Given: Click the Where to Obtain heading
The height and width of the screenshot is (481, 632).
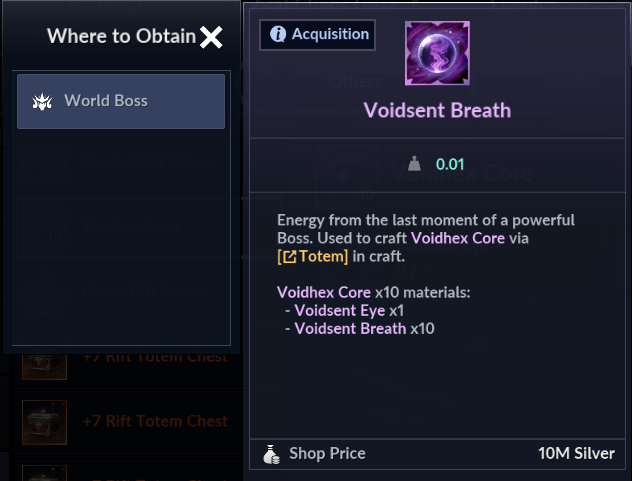Looking at the screenshot, I should [121, 37].
